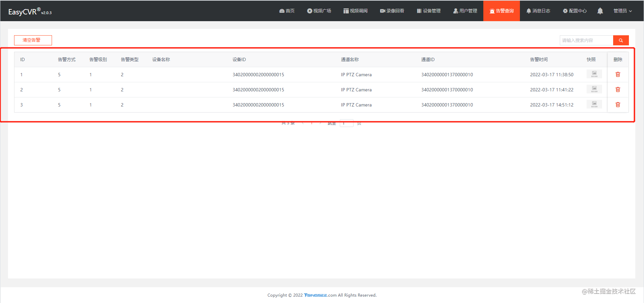The height and width of the screenshot is (303, 644).
Task: Delete the alarm at 11:41:22
Action: click(618, 89)
